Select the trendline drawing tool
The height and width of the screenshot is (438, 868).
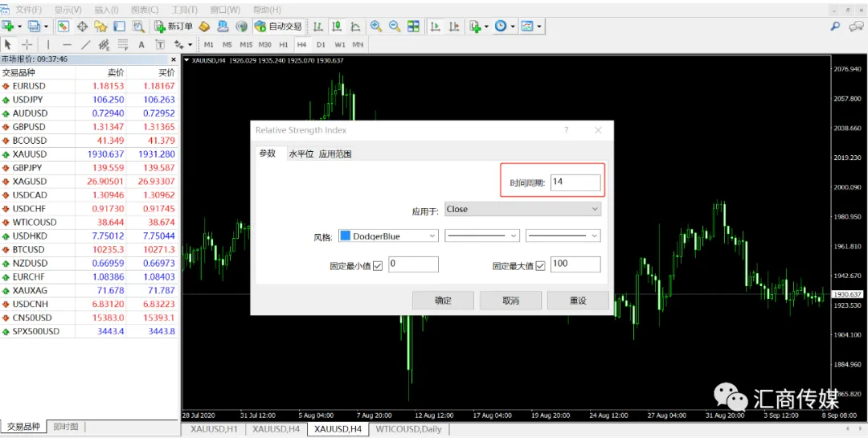point(85,44)
